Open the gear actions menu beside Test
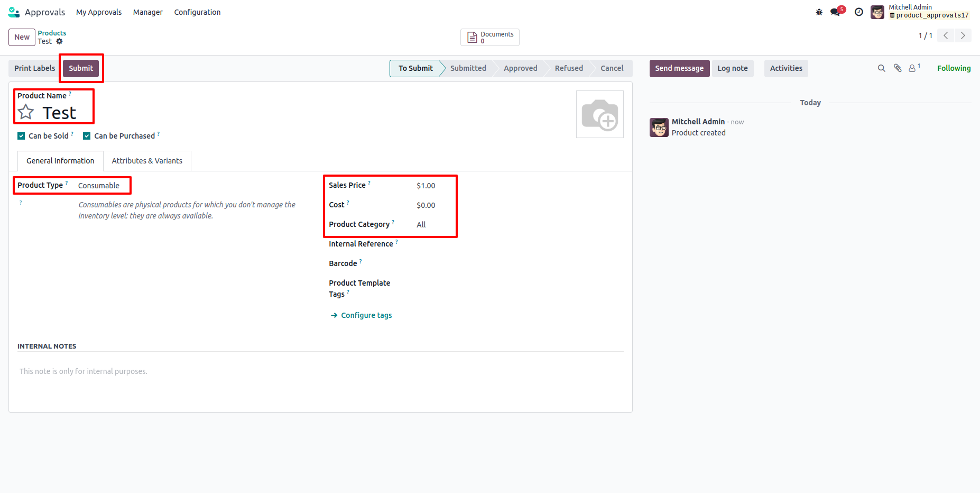The image size is (980, 493). (x=59, y=41)
